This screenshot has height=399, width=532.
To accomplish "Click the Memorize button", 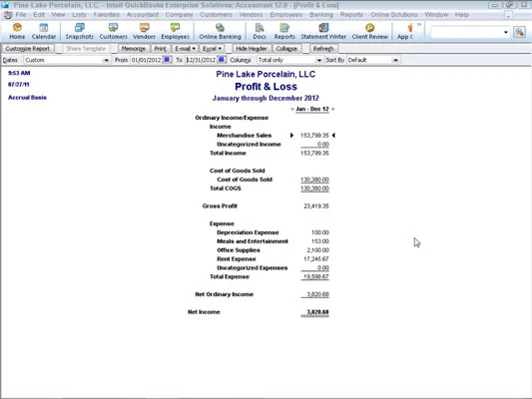I will pyautogui.click(x=134, y=49).
